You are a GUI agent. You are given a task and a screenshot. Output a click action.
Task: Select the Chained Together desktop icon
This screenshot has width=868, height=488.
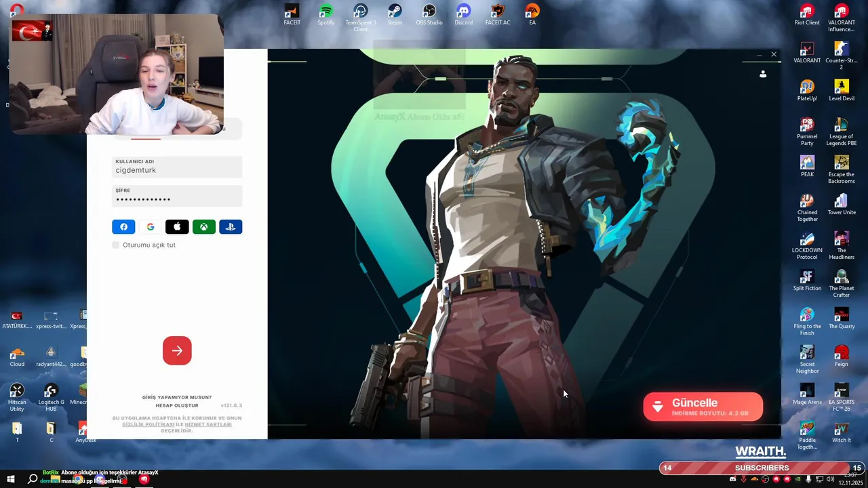[807, 207]
